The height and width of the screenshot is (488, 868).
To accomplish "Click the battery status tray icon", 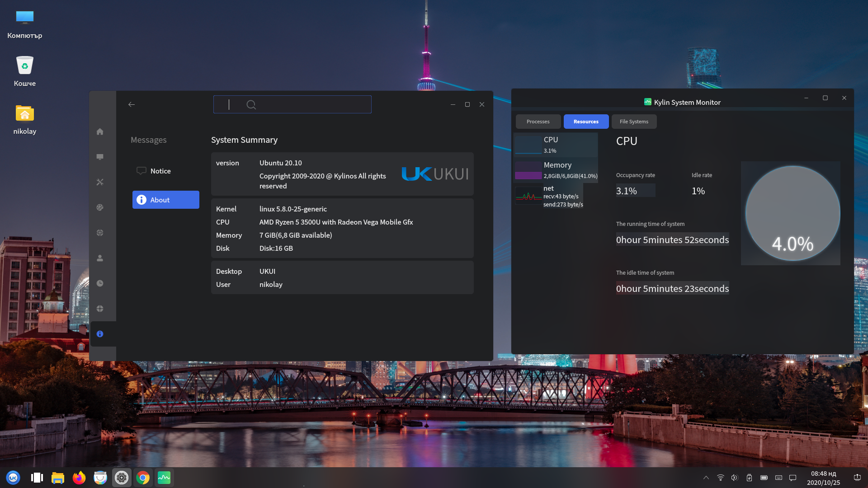I will (764, 478).
